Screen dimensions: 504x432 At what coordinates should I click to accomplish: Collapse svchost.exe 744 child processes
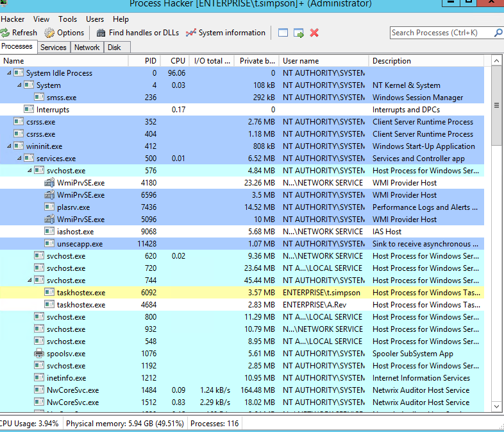click(29, 280)
